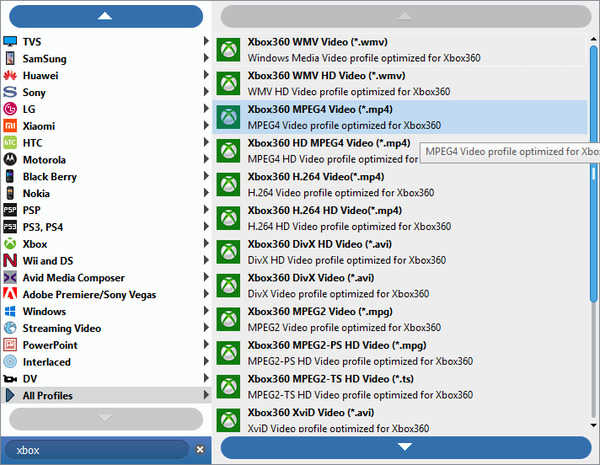This screenshot has width=600, height=465.
Task: Select Xbox360 MPEG4 Video (*.mp4)
Action: point(400,117)
